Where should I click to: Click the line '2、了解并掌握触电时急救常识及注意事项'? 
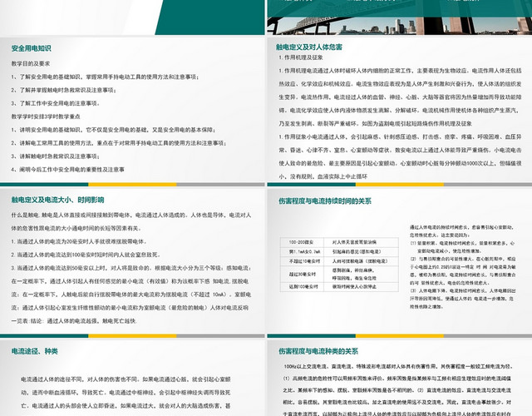click(x=63, y=90)
